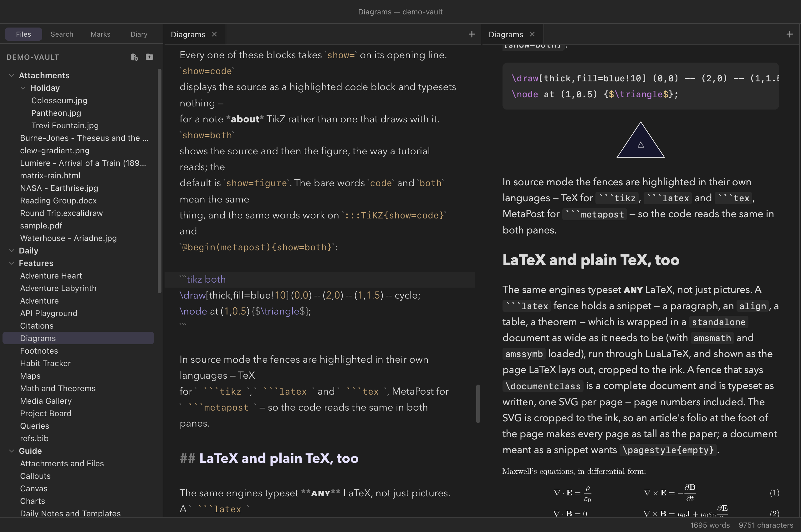801x532 pixels.
Task: Add a new tab in right pane
Action: 789,34
